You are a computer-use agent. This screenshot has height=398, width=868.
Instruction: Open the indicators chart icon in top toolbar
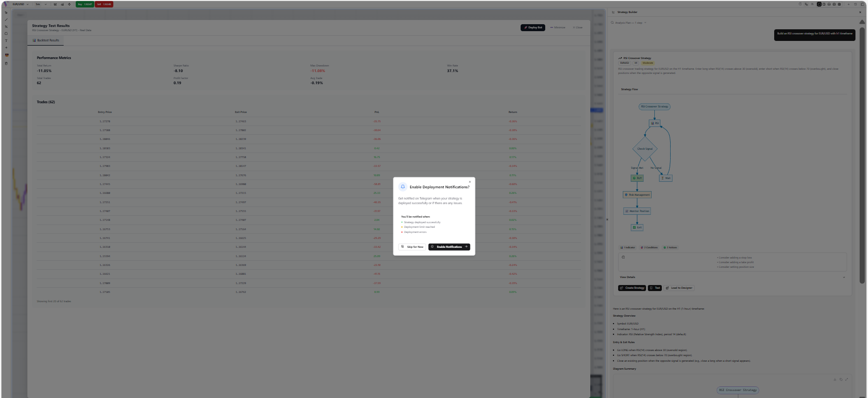[55, 4]
